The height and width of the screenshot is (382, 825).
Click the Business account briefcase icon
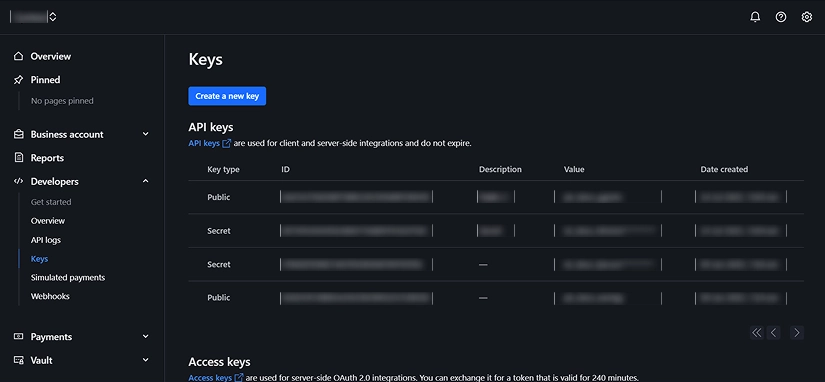pos(18,134)
